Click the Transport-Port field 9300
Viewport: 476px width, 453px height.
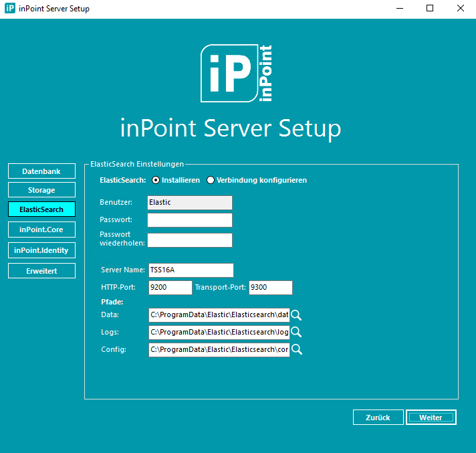[271, 288]
